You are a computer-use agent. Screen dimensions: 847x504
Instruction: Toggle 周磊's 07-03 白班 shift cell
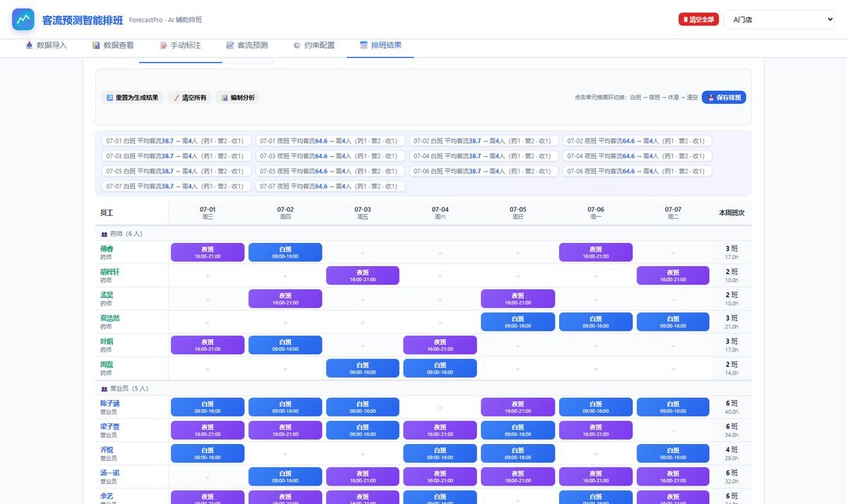[363, 368]
